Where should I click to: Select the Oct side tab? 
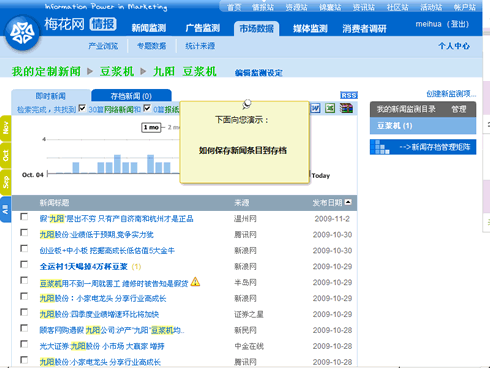(x=6, y=156)
